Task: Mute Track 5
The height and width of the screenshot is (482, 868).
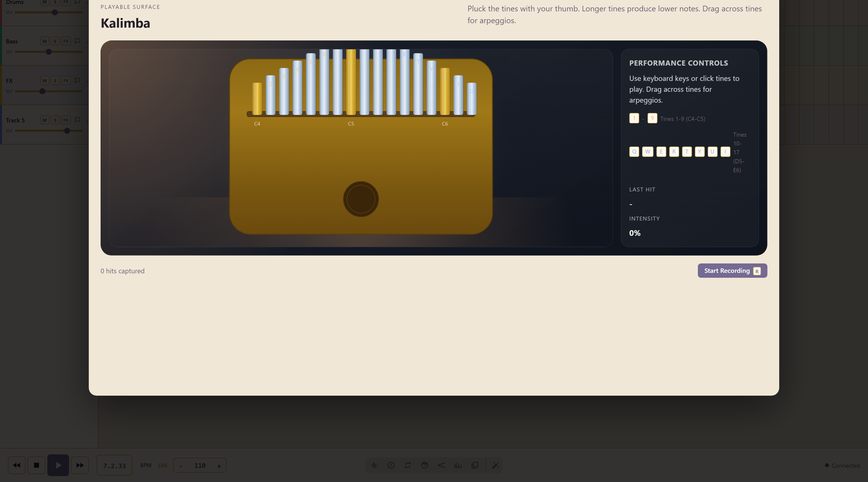Action: (x=44, y=120)
